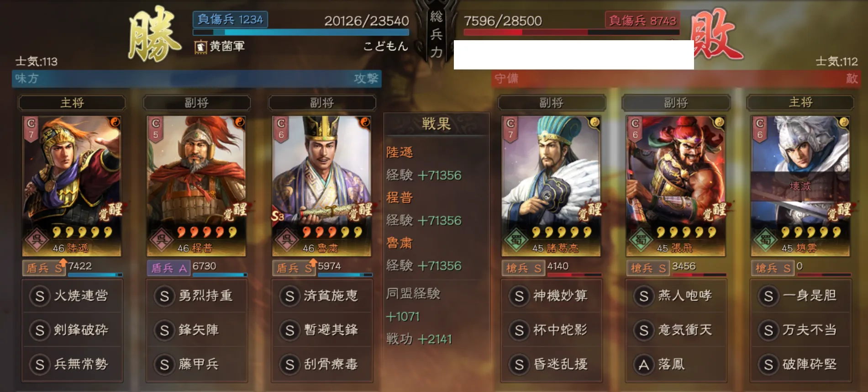Tap the 黄菌軍 alliance banner icon
Screen dimensions: 868x392
(x=200, y=47)
